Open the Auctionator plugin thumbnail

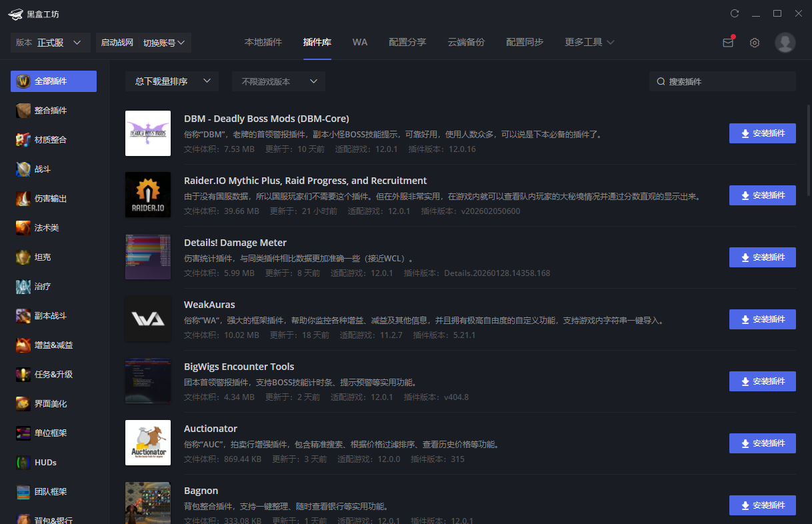click(x=148, y=443)
